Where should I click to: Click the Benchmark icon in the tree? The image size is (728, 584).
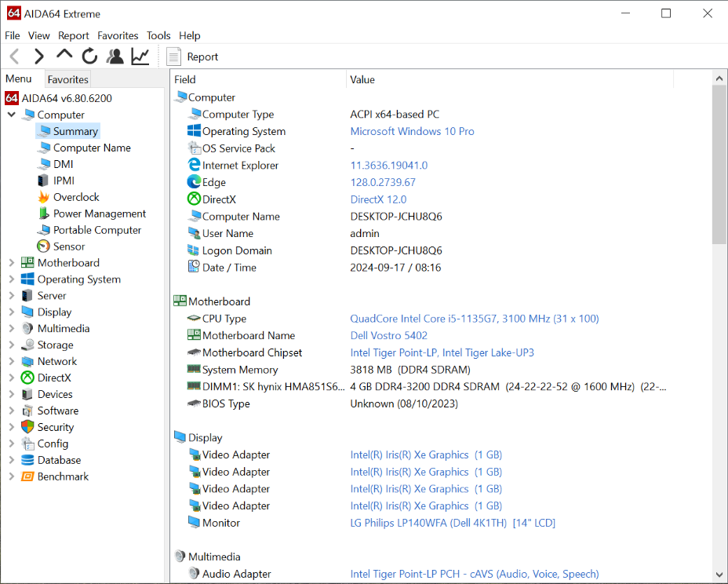(27, 476)
